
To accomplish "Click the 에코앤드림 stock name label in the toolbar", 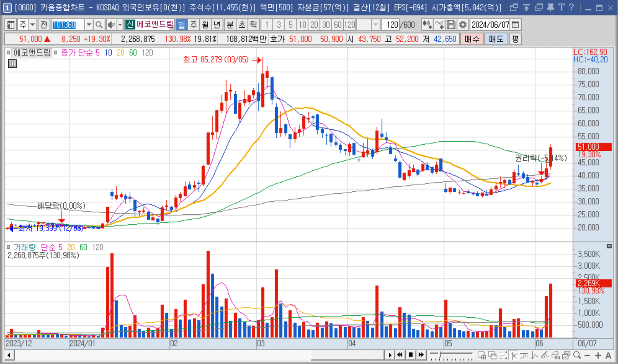I will coord(155,25).
